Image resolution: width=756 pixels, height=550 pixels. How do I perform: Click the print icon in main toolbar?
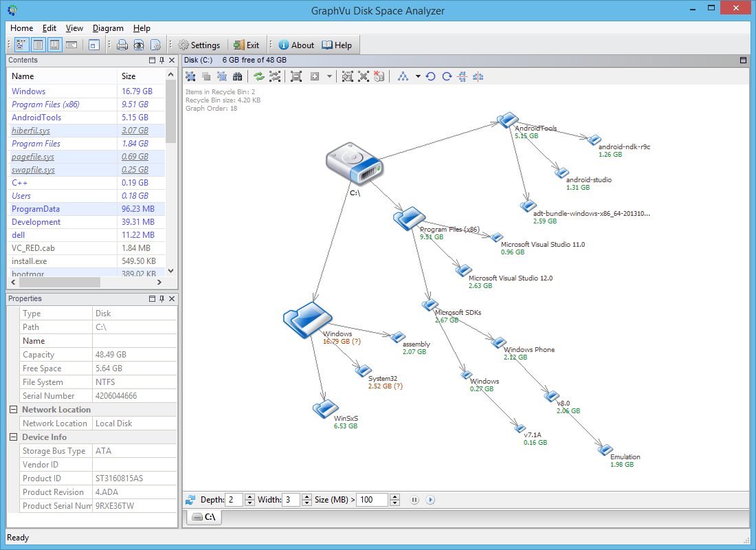point(122,45)
